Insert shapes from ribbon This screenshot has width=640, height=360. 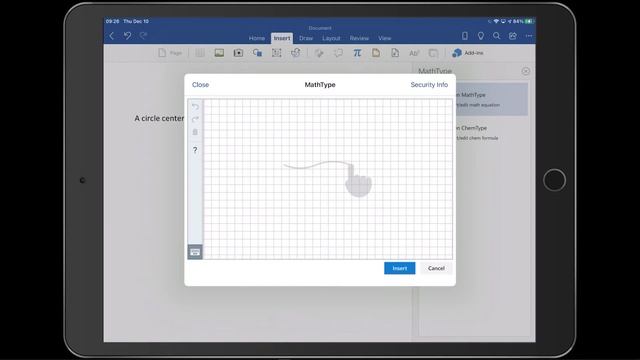pyautogui.click(x=258, y=53)
